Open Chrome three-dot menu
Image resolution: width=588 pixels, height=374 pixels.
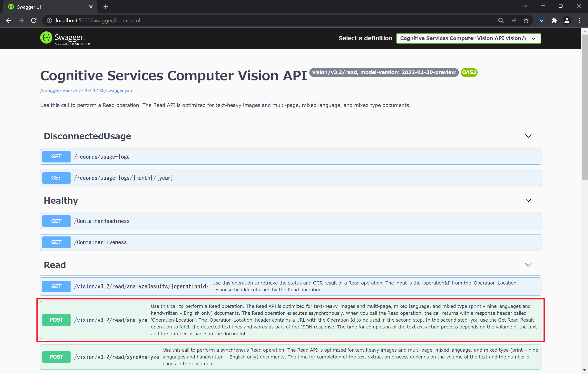point(579,21)
